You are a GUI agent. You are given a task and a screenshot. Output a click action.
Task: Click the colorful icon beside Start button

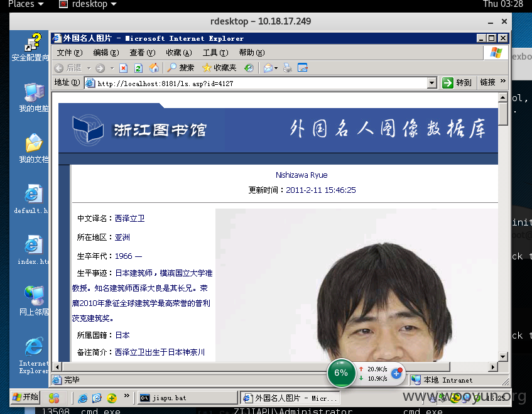(x=54, y=398)
